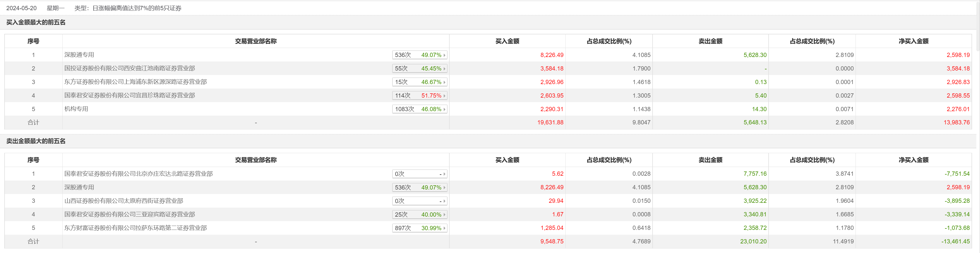
Task: Expand 0次 box for 国泰君安北京亦庄 row
Action: tap(419, 174)
